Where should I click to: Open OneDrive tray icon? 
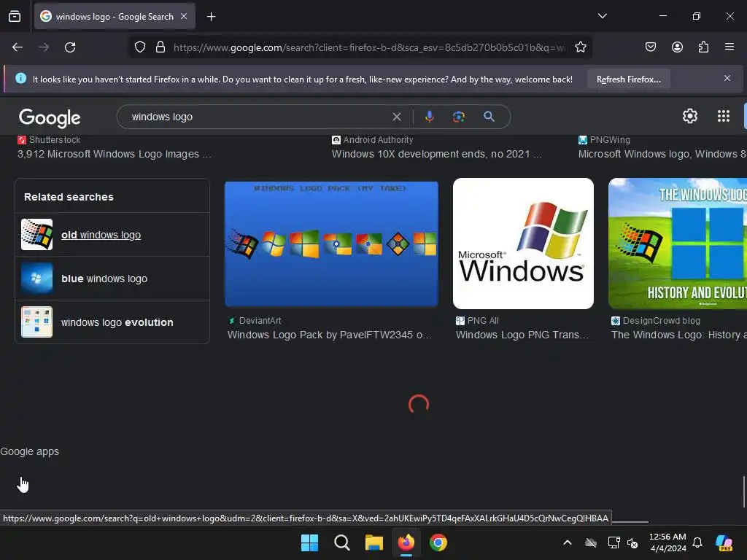point(591,542)
